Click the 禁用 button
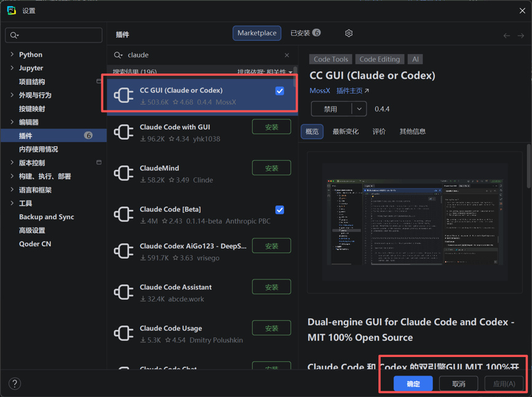532x397 pixels. (x=331, y=109)
